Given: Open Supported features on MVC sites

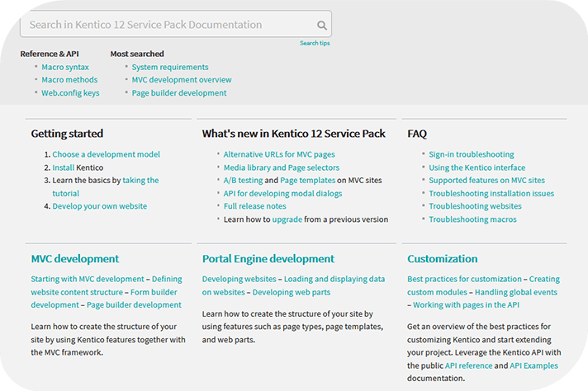Looking at the screenshot, I should pos(486,180).
